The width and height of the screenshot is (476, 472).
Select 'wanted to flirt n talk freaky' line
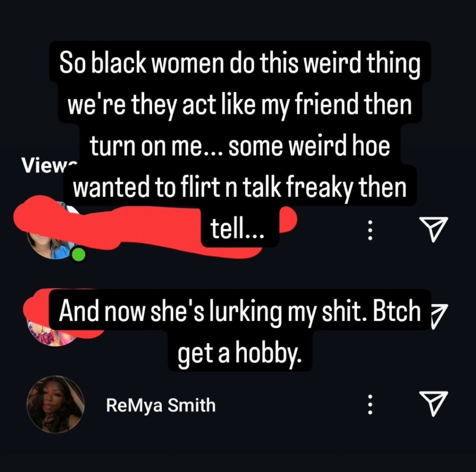[240, 187]
